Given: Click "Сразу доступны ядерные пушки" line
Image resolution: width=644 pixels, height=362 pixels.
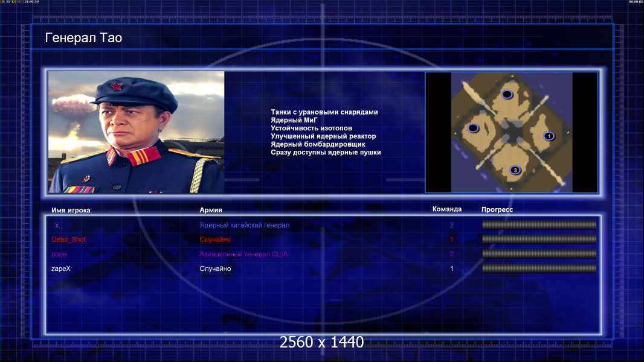Looking at the screenshot, I should tap(326, 152).
